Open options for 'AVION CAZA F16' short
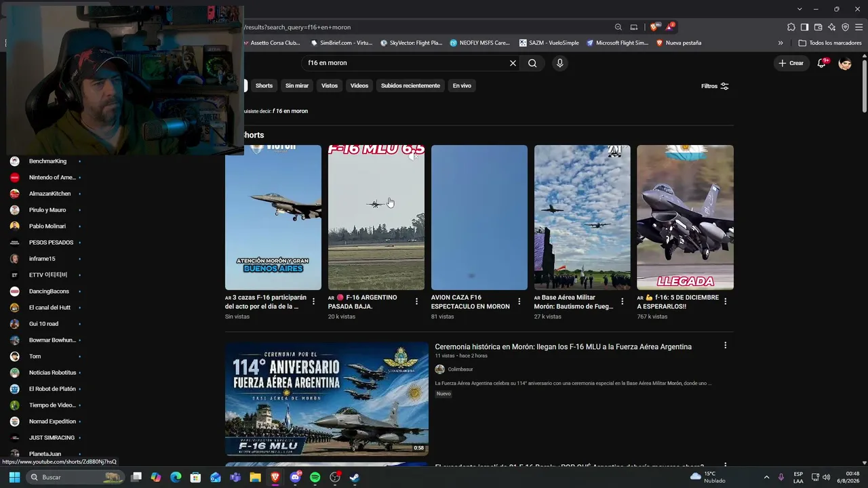This screenshot has width=868, height=488. click(x=519, y=302)
